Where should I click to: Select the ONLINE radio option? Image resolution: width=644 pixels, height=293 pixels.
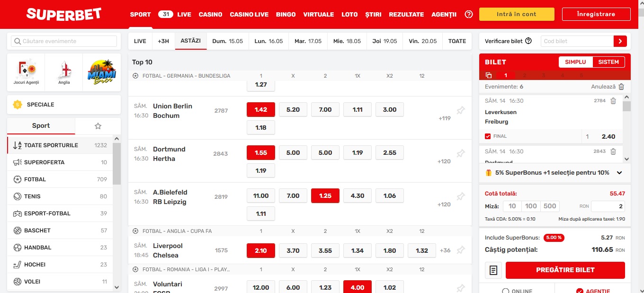[506, 291]
